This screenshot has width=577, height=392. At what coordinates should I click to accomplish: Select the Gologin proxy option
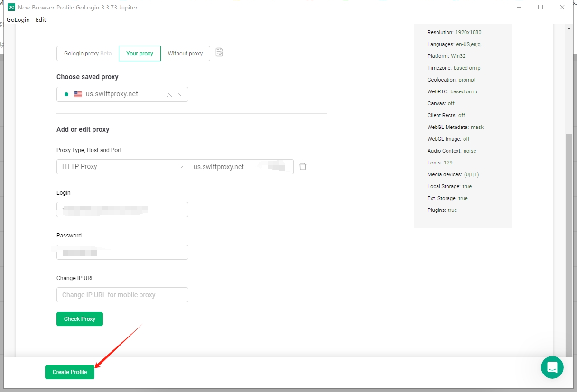coord(88,54)
